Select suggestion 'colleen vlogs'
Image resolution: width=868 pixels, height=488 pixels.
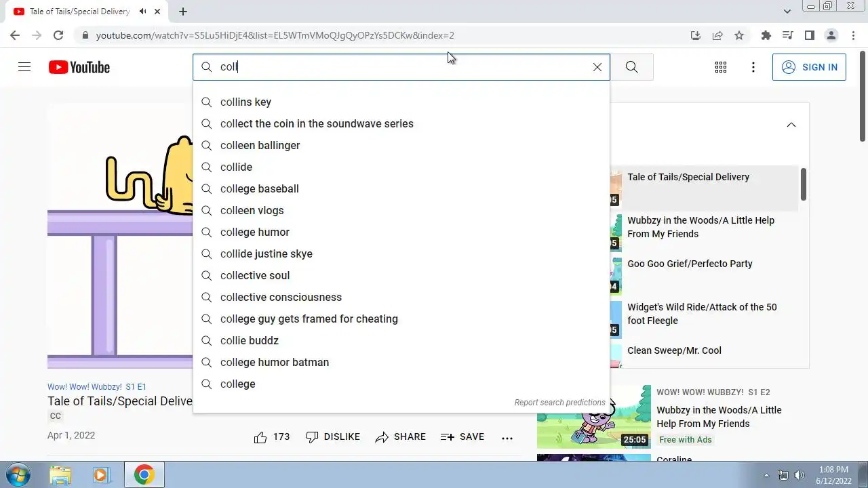pyautogui.click(x=401, y=210)
